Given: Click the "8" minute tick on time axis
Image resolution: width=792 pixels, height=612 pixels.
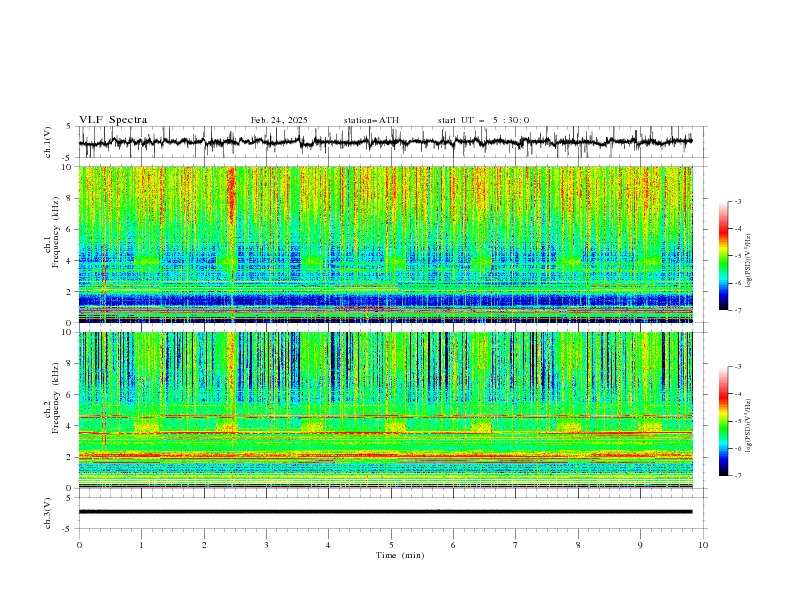Looking at the screenshot, I should click(578, 545).
